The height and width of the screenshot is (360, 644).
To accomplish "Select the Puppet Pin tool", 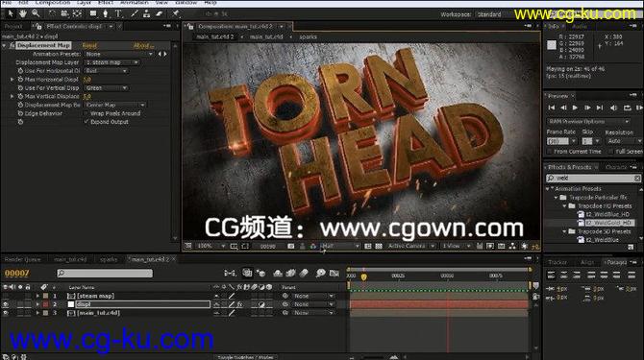I will tap(176, 13).
